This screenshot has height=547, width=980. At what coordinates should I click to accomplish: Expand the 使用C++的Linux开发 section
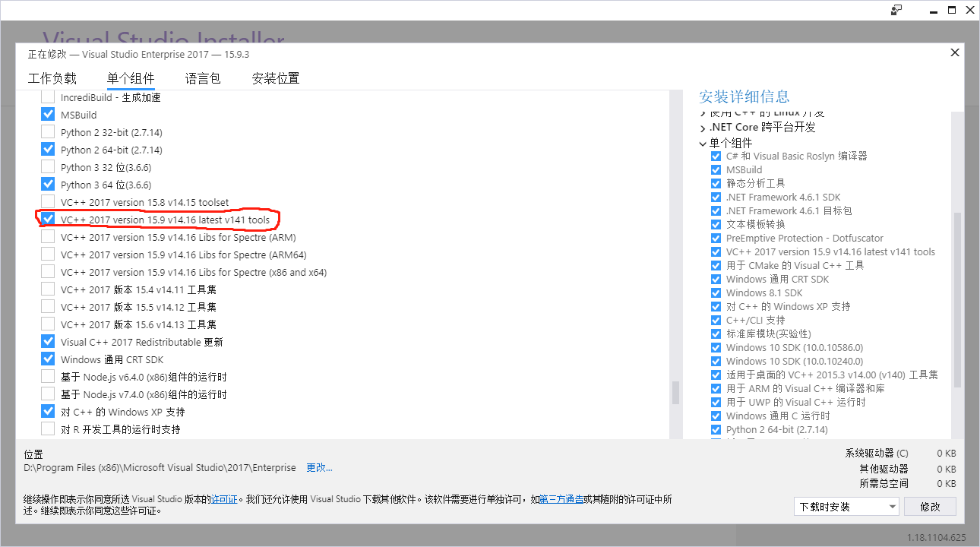tap(702, 112)
